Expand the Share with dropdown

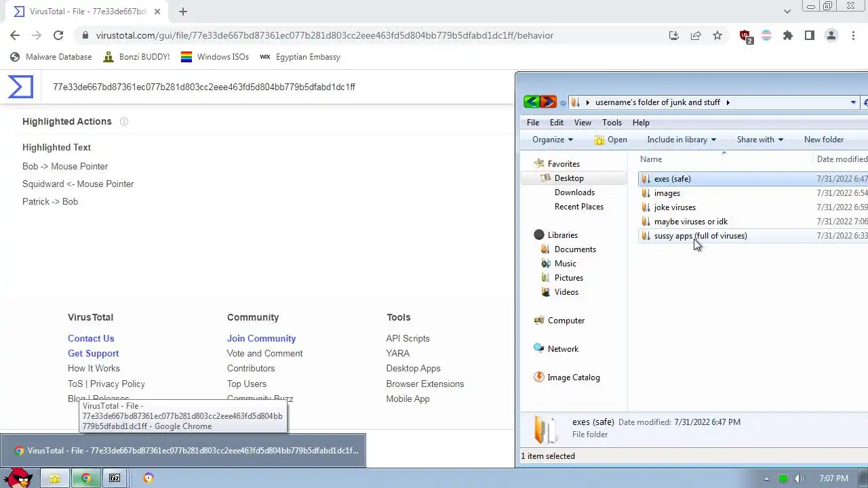coord(760,140)
